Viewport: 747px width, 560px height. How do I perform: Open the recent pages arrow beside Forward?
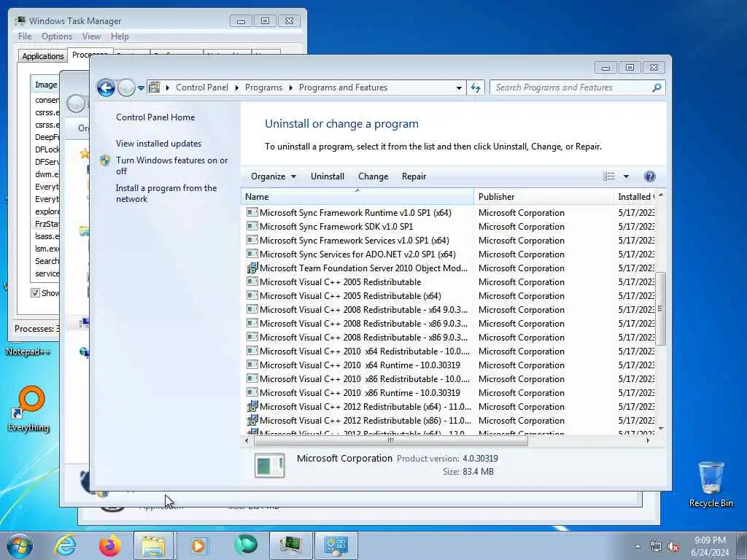pos(141,88)
